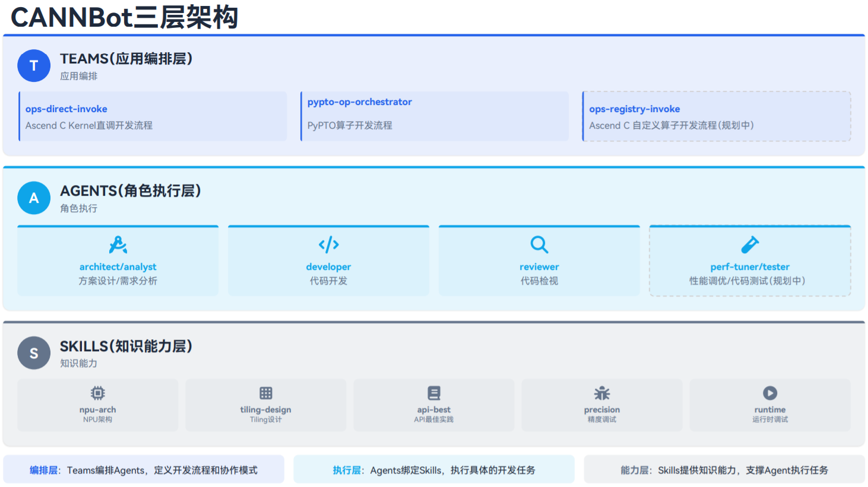The width and height of the screenshot is (868, 487).
Task: Click the blue T badge for TEAMS
Action: 34,66
